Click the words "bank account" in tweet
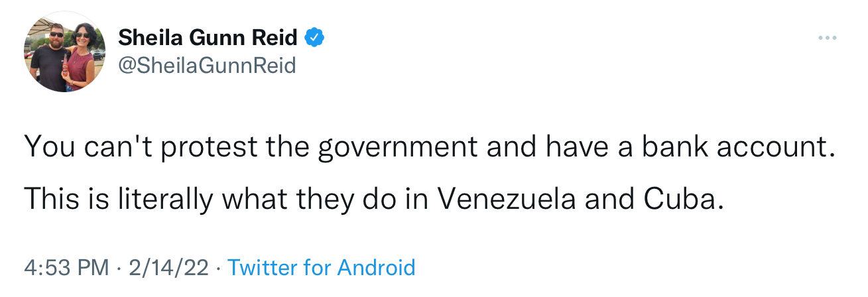Screen dimensions: 868x297 (x=735, y=147)
